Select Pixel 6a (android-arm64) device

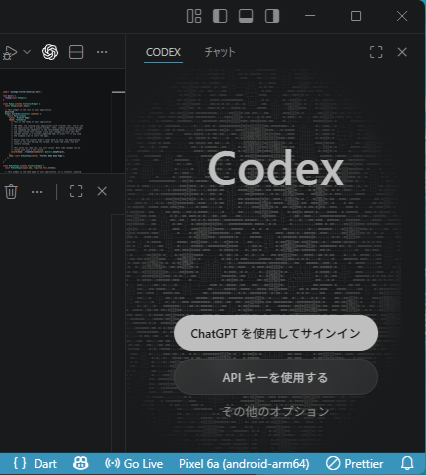(244, 464)
